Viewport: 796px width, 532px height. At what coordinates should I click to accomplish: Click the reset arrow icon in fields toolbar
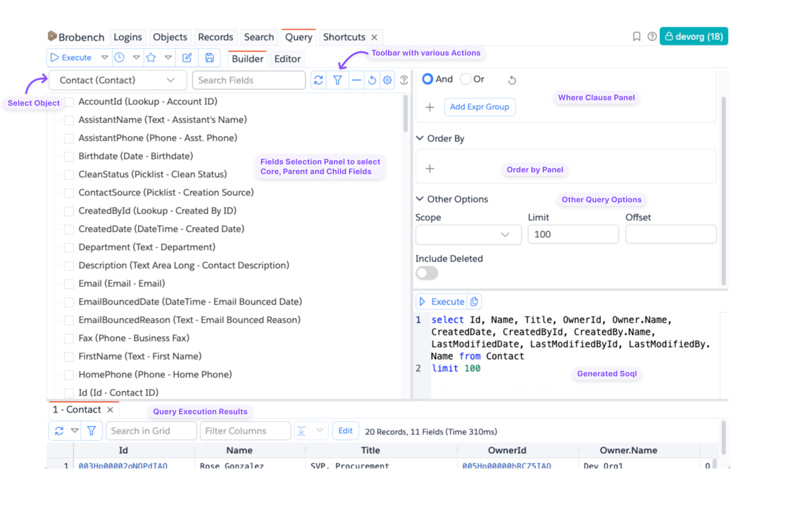click(x=372, y=80)
